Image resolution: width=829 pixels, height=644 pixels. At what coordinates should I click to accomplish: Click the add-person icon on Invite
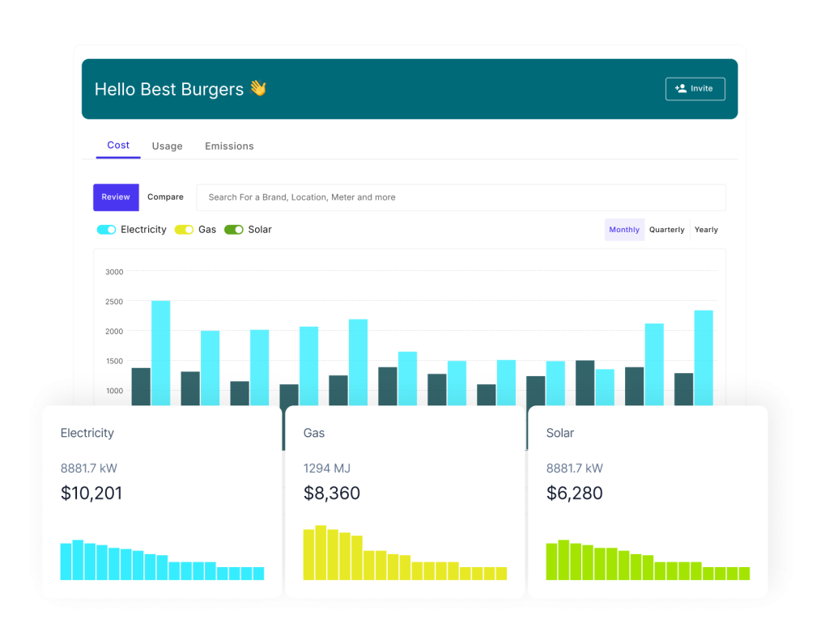pos(680,89)
